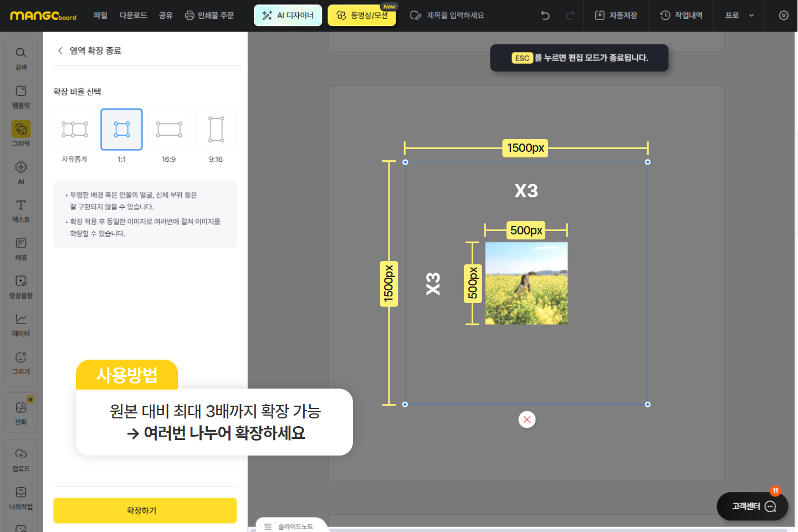Viewport: 798px width, 532px height.
Task: Select the 9:16 expansion ratio option
Action: (216, 136)
